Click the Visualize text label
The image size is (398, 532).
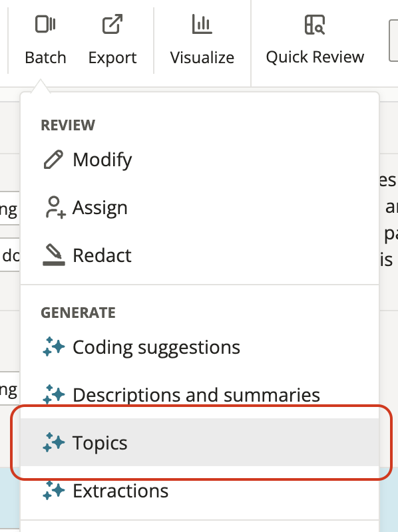pyautogui.click(x=202, y=57)
